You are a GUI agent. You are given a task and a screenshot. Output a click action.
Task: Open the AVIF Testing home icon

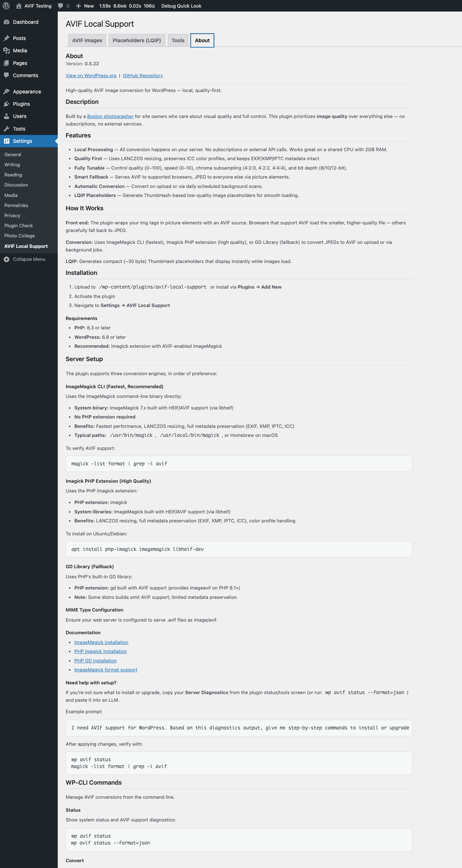tap(19, 6)
